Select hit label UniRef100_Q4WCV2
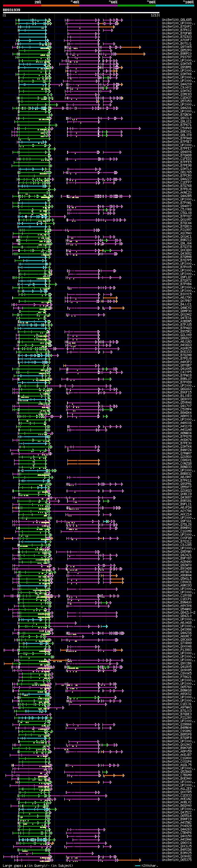The height and width of the screenshot is (868, 197). coord(177,308)
